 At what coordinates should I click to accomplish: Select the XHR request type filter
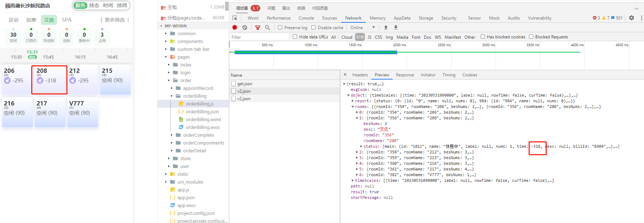point(360,37)
